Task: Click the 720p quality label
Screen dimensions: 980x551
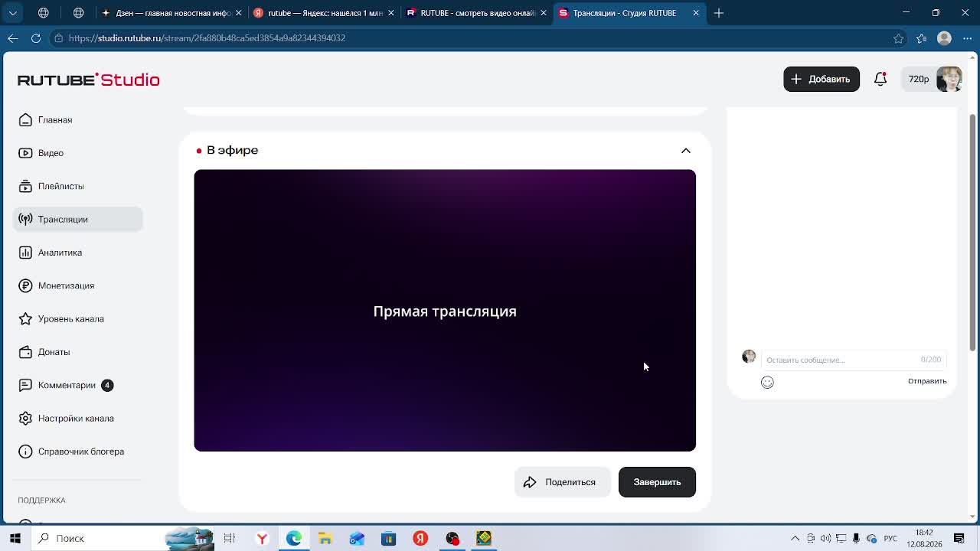Action: (918, 79)
